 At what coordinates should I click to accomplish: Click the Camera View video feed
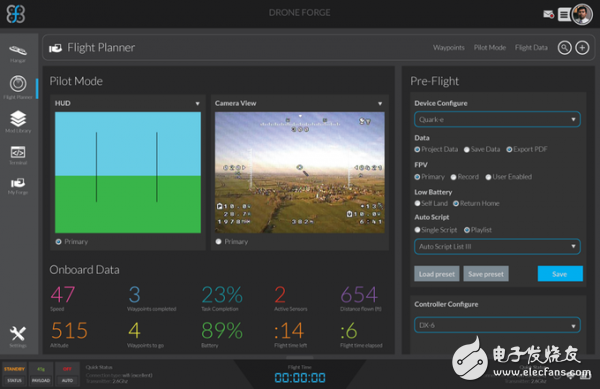click(300, 173)
